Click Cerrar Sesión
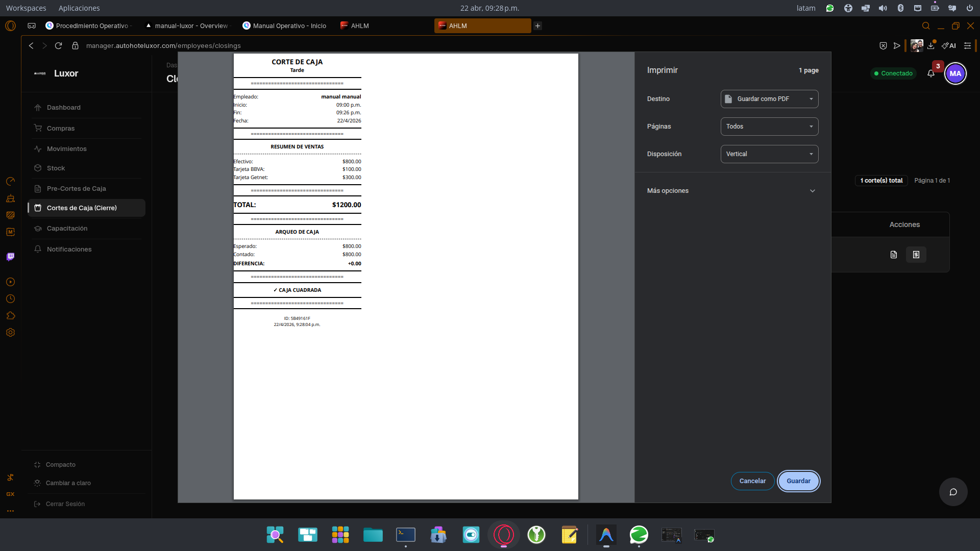Screen dimensions: 980x551 pyautogui.click(x=65, y=504)
